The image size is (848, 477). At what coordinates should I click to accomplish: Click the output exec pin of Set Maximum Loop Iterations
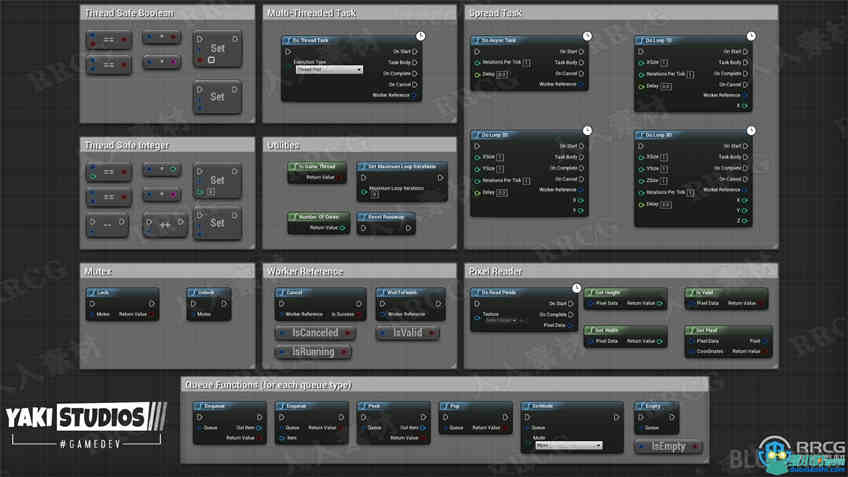pyautogui.click(x=440, y=177)
